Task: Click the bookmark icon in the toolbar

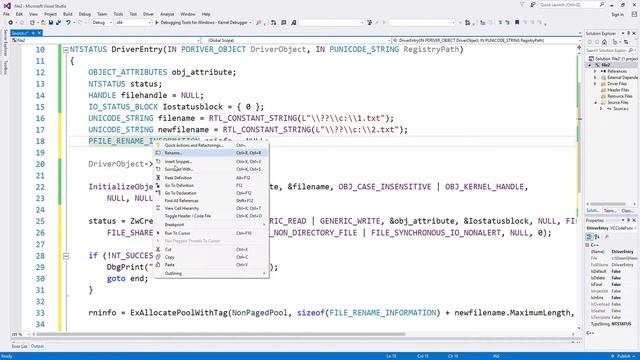Action: click(x=517, y=23)
